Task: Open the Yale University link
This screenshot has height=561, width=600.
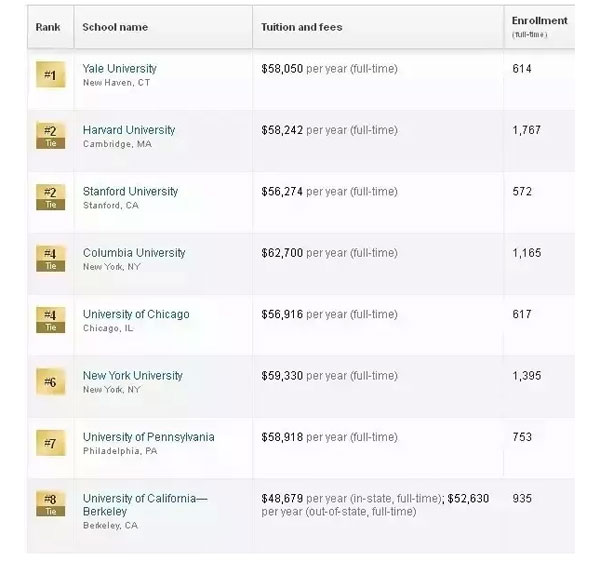Action: click(120, 68)
